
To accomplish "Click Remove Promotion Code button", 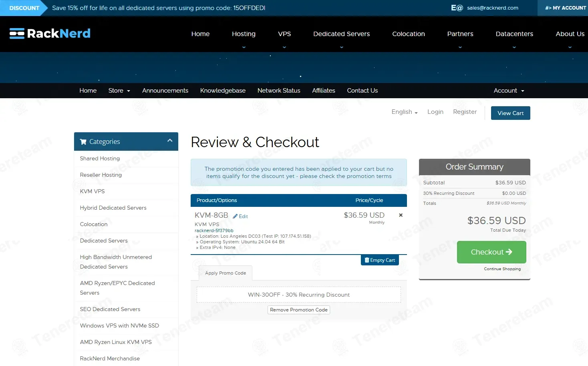I will coord(298,310).
